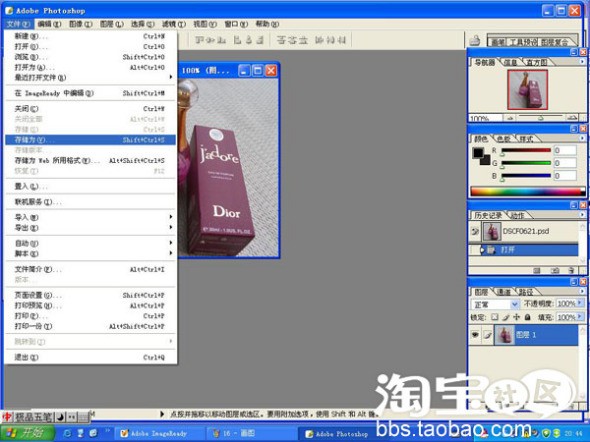Screen dimensions: 590x442
Task: Switch to the 直方图 histogram tab
Action: [536, 62]
